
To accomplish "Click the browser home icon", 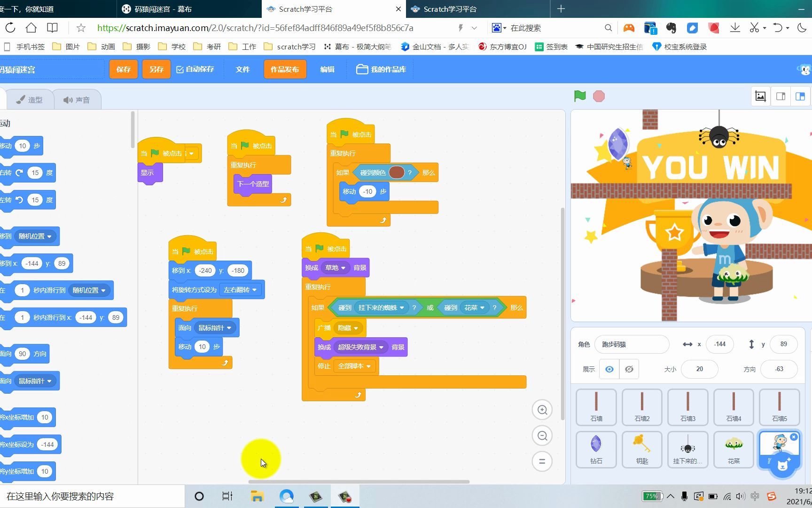I will coord(31,28).
